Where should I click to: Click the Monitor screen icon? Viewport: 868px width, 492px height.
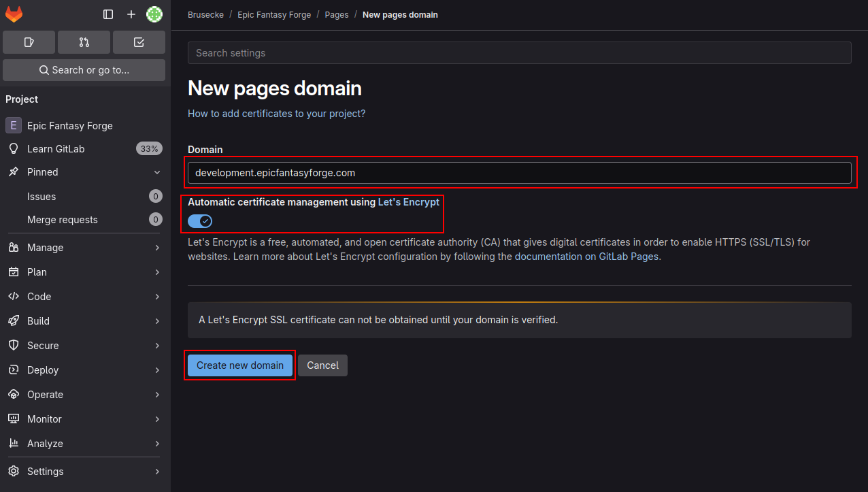(14, 419)
